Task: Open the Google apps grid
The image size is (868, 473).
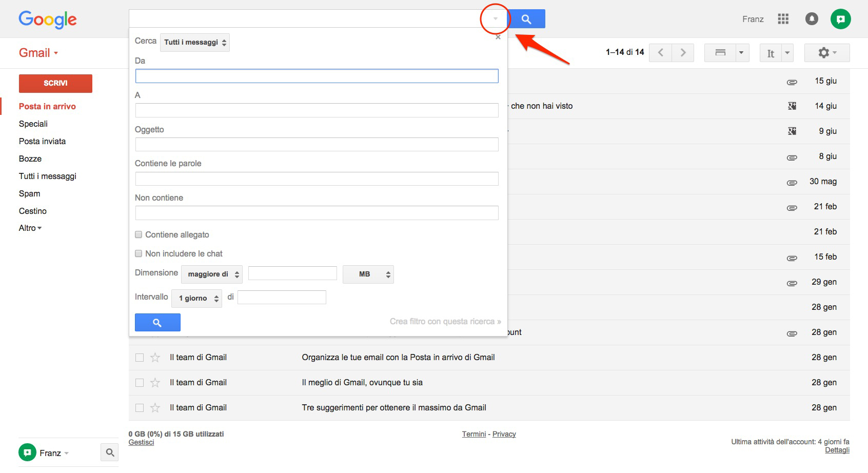Action: 783,19
